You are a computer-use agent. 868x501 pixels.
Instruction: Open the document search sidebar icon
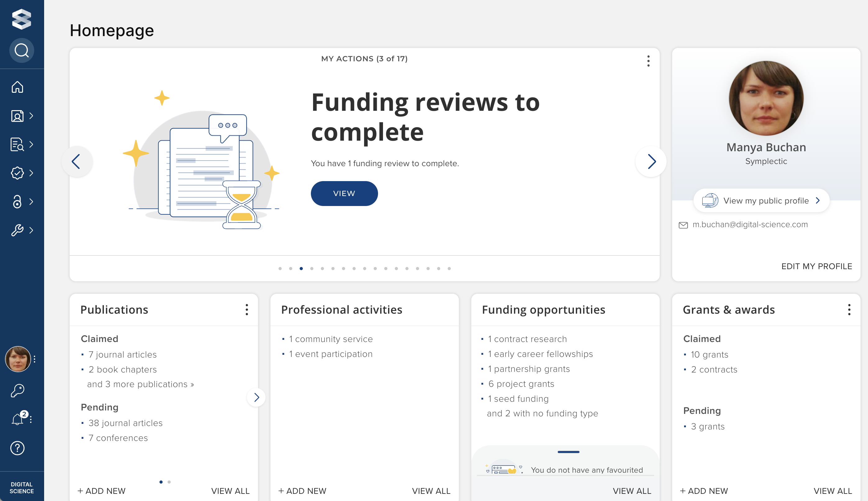[17, 144]
